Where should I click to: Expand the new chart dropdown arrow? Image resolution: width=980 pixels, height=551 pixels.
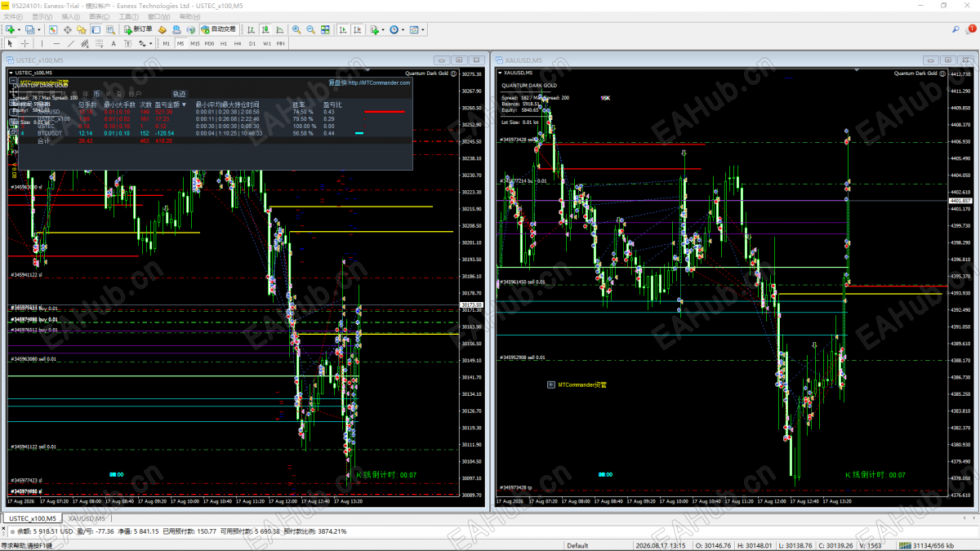coord(19,29)
